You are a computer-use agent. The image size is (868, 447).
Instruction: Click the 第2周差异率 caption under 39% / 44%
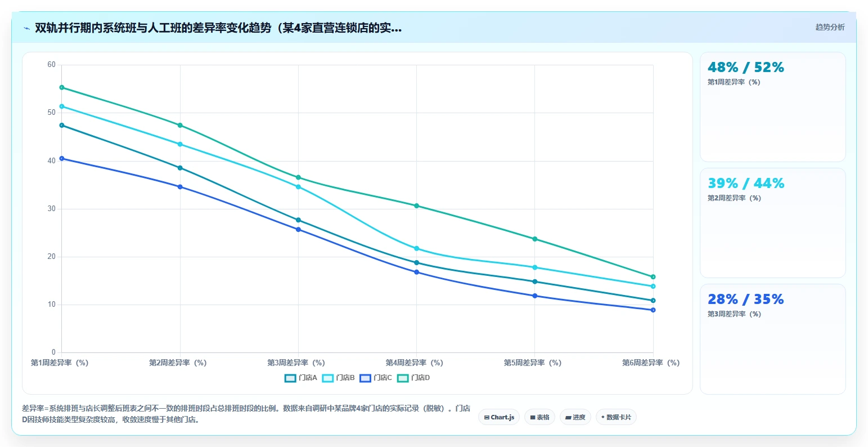pos(734,198)
